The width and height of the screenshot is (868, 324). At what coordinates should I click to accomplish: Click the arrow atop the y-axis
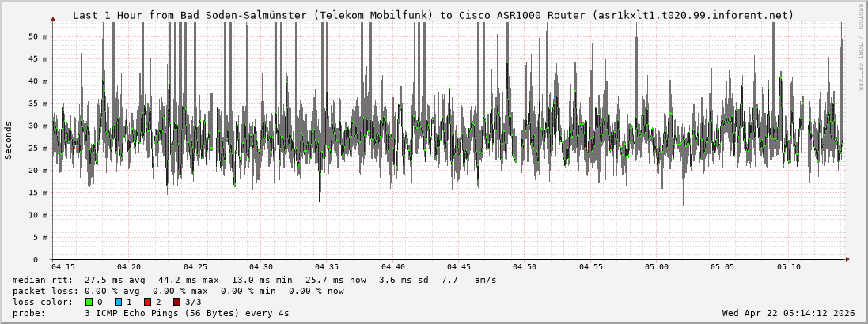pyautogui.click(x=53, y=18)
